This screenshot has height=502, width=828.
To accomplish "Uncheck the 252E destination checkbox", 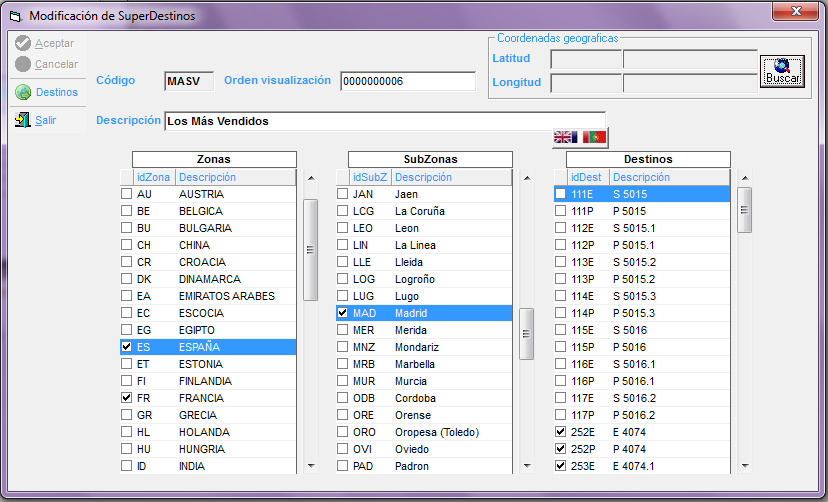I will [x=560, y=432].
